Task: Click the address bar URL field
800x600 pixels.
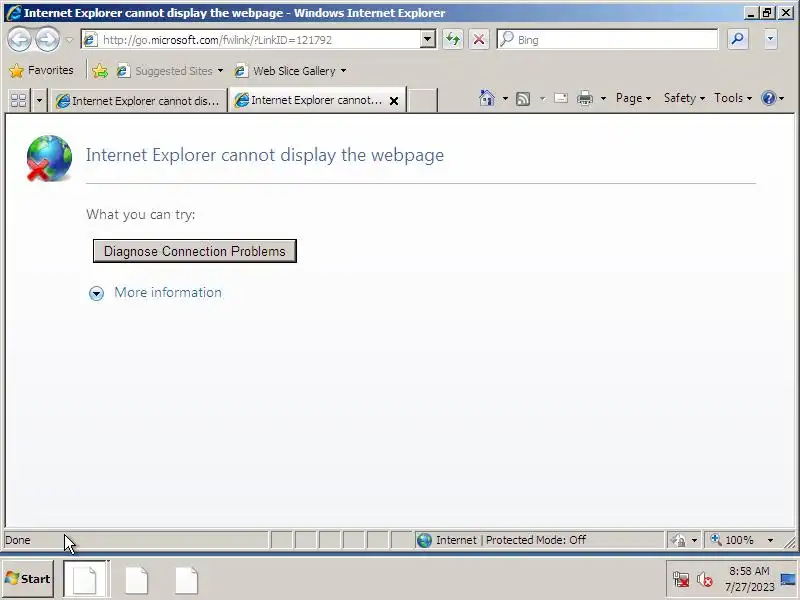Action: coord(251,39)
